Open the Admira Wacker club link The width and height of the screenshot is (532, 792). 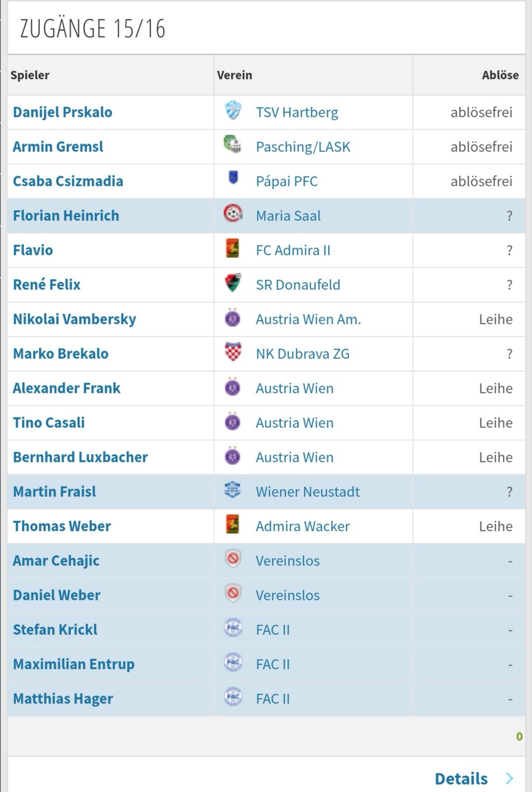tap(303, 526)
